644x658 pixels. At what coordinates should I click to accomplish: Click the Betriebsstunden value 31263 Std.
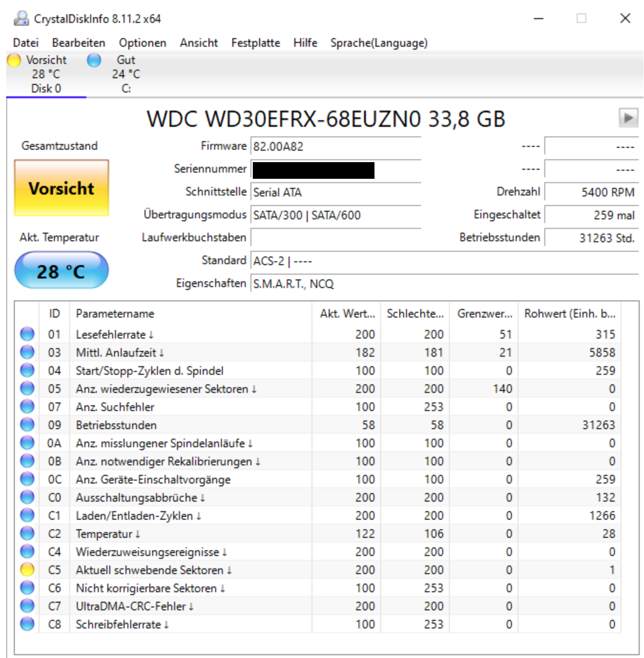coord(592,238)
